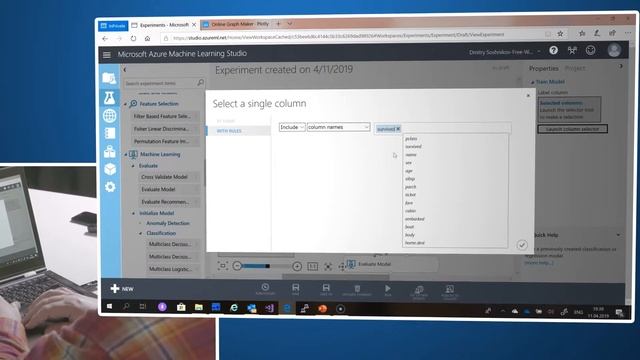This screenshot has height=360, width=640.
Task: Remove the survived tag with its x
Action: point(398,129)
